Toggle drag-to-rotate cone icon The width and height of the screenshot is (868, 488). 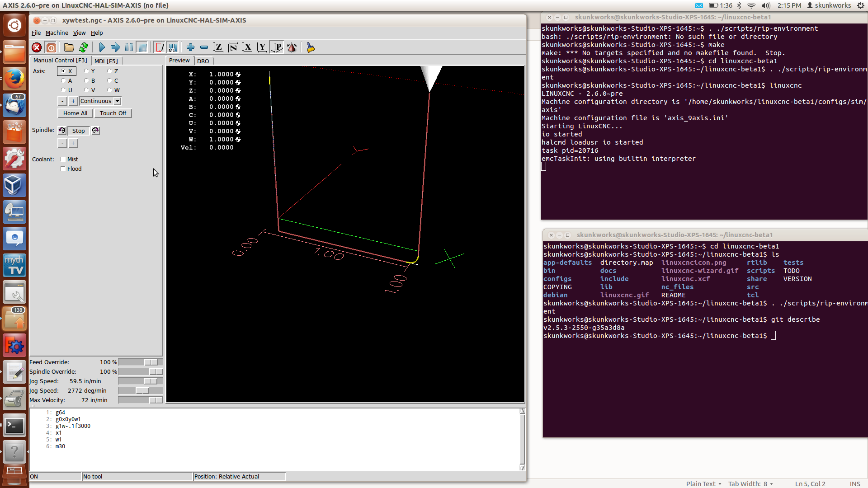click(292, 47)
